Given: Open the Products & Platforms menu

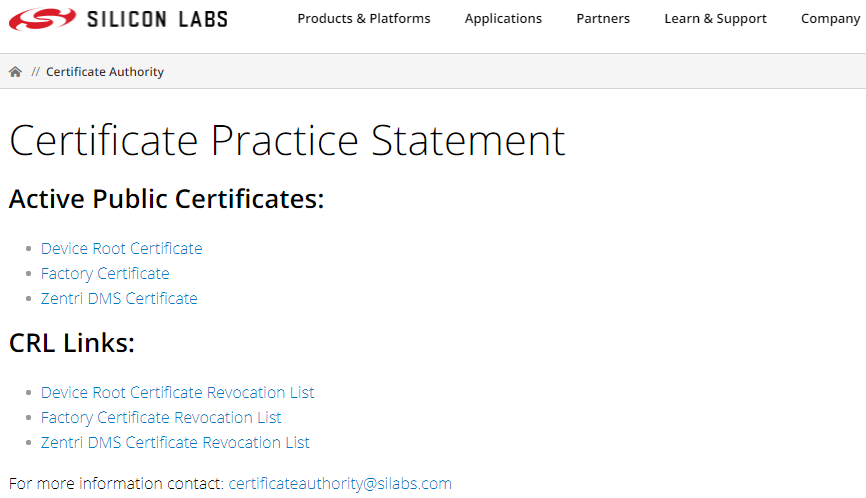Looking at the screenshot, I should [364, 19].
